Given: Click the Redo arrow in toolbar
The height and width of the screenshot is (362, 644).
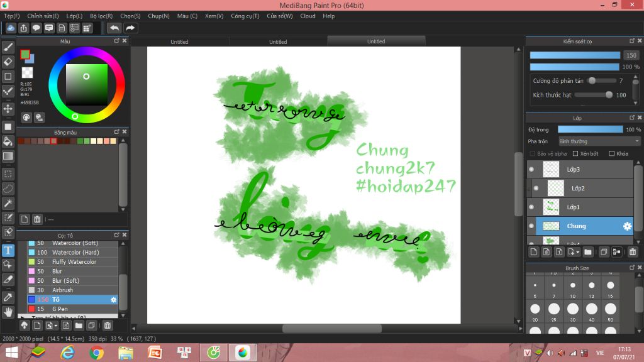Looking at the screenshot, I should click(130, 28).
